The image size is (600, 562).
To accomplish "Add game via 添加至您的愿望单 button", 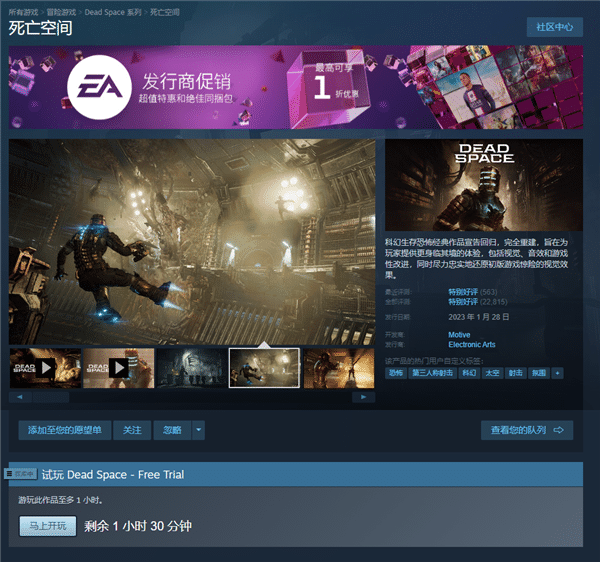I will [65, 430].
